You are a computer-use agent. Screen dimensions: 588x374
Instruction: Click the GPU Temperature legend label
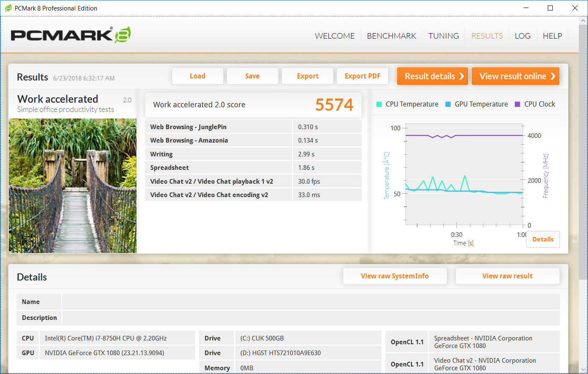[x=481, y=104]
